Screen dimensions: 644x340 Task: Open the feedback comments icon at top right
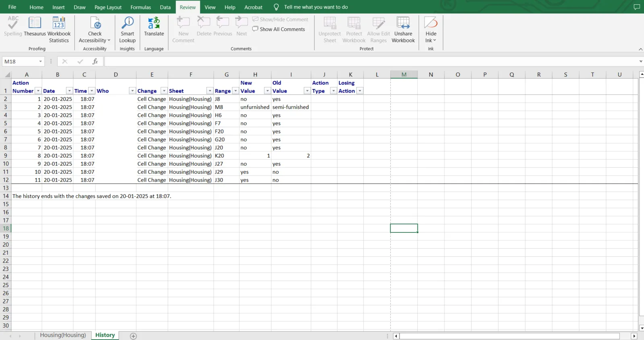637,7
